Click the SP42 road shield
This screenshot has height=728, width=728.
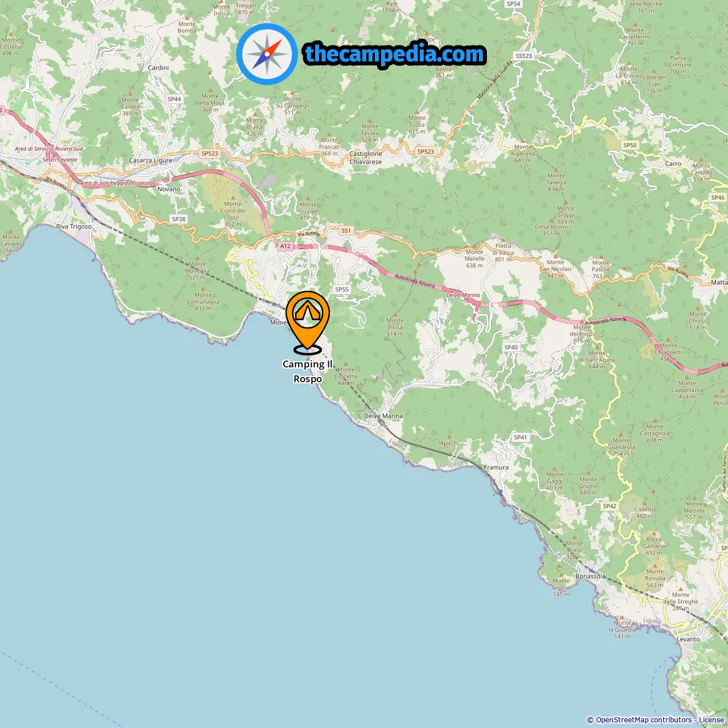click(610, 506)
